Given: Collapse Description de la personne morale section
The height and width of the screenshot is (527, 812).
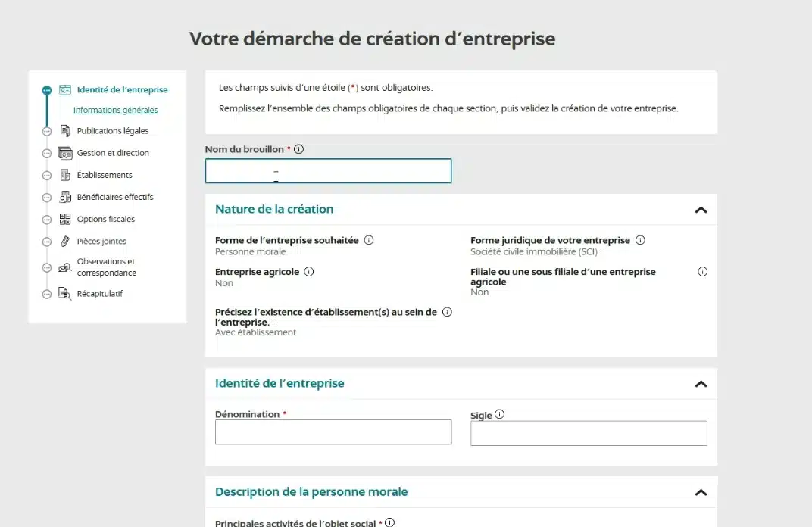Looking at the screenshot, I should tap(701, 492).
